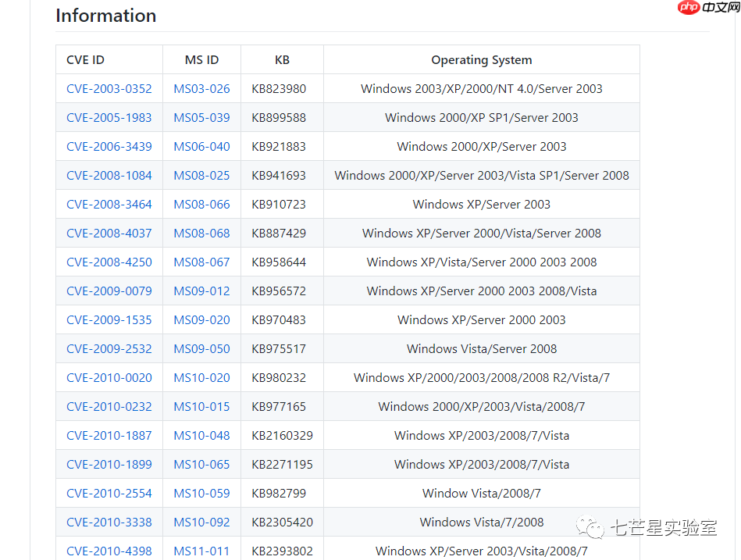Image resolution: width=741 pixels, height=560 pixels.
Task: Open the CVE-2009-2532 link
Action: [x=109, y=349]
